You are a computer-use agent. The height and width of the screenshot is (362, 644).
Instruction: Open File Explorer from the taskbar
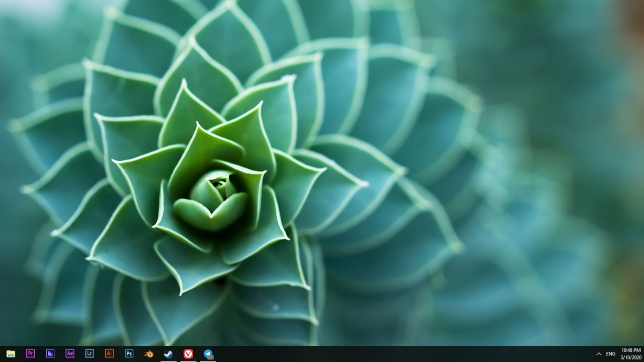point(11,353)
